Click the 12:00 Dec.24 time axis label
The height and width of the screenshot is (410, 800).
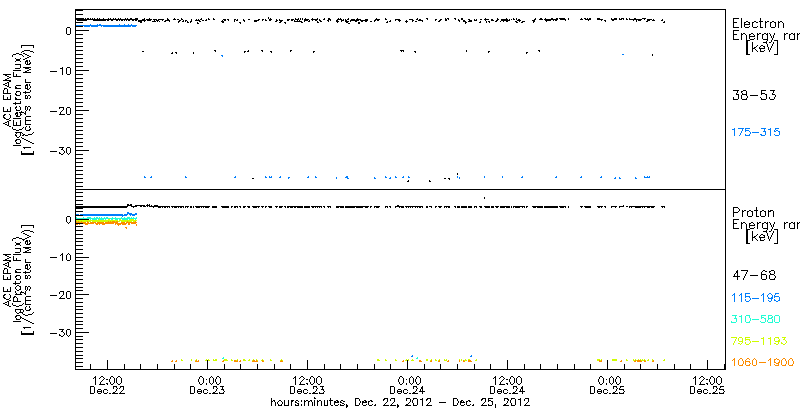pos(508,385)
